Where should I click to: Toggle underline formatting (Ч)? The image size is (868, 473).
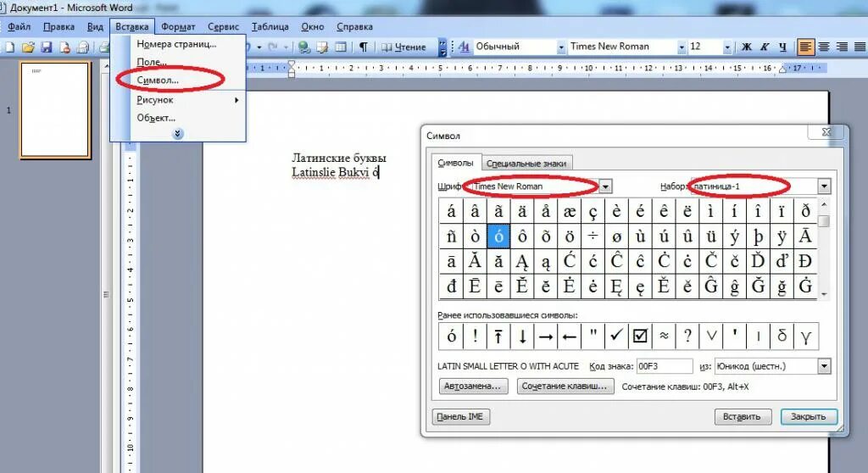(x=782, y=47)
